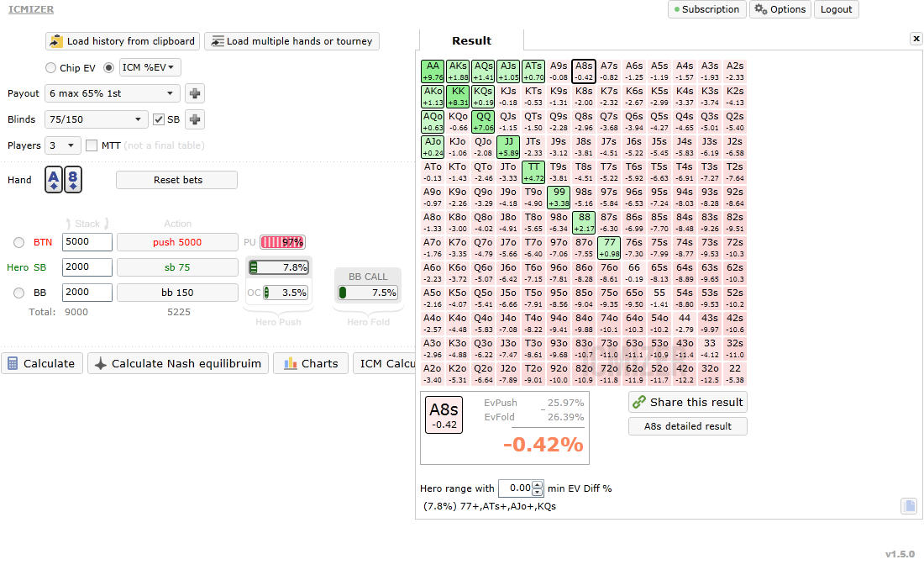The width and height of the screenshot is (924, 570).
Task: Open the Payout 6 max 65% 1st dropdown
Action: point(113,93)
